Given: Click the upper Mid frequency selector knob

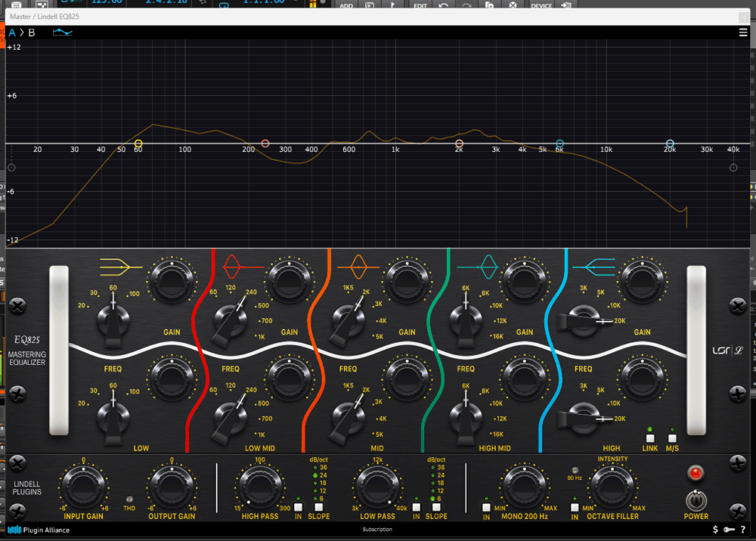Looking at the screenshot, I should coord(348,320).
